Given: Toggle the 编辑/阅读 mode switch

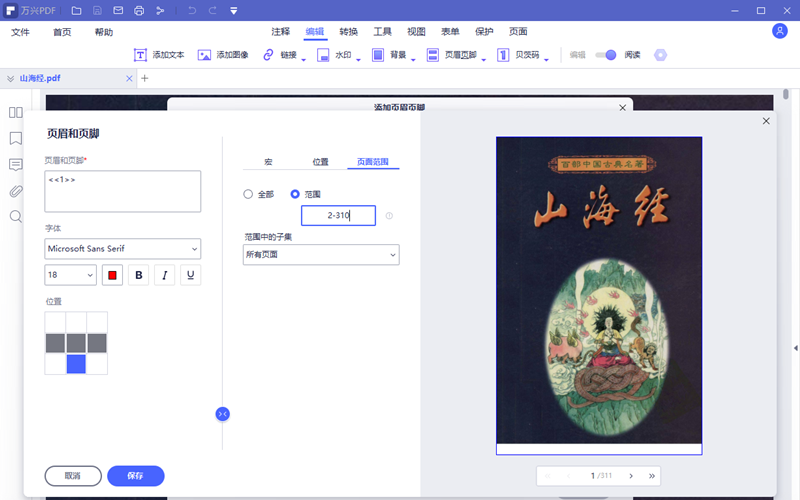Looking at the screenshot, I should point(605,55).
